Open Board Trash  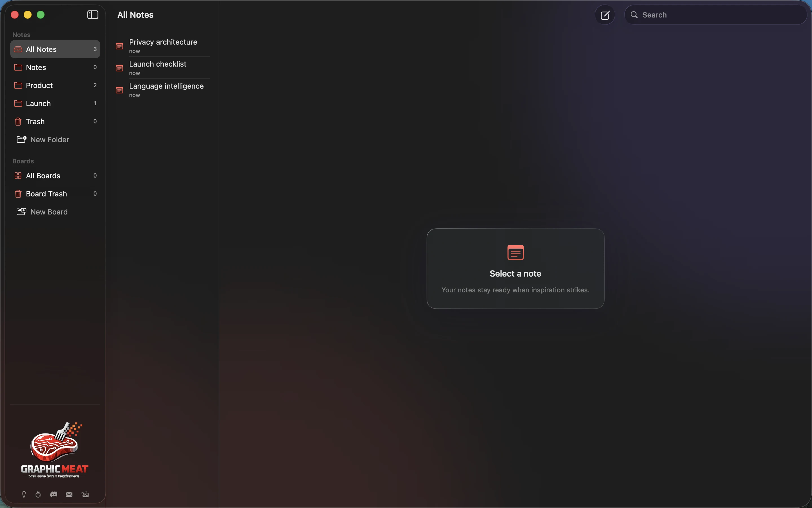point(55,194)
